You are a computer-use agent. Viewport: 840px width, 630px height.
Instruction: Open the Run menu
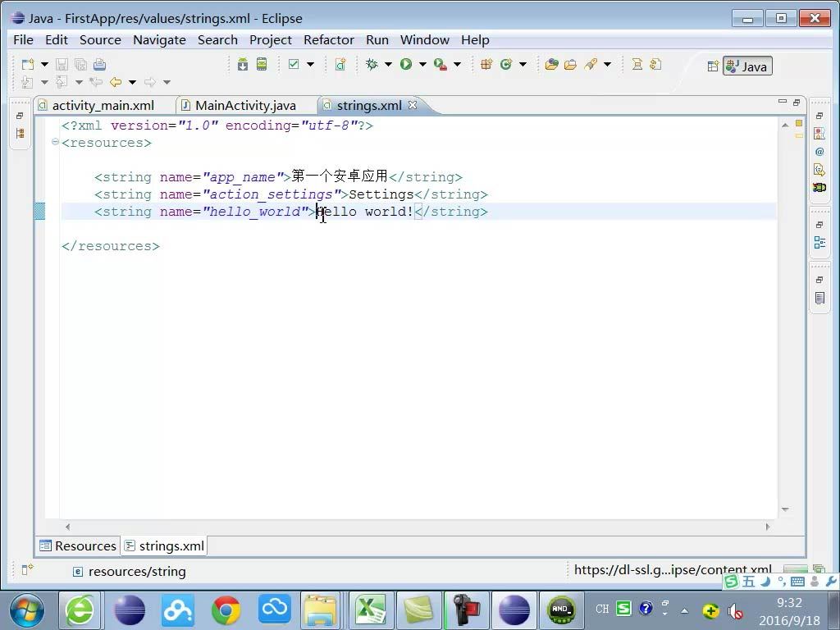377,39
